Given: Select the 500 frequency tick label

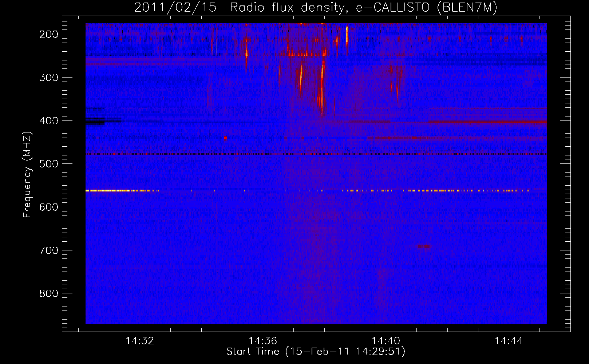Looking at the screenshot, I should (49, 164).
